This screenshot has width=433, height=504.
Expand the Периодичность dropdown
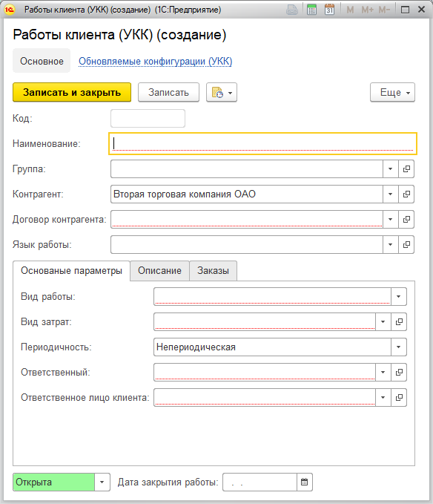click(x=399, y=347)
